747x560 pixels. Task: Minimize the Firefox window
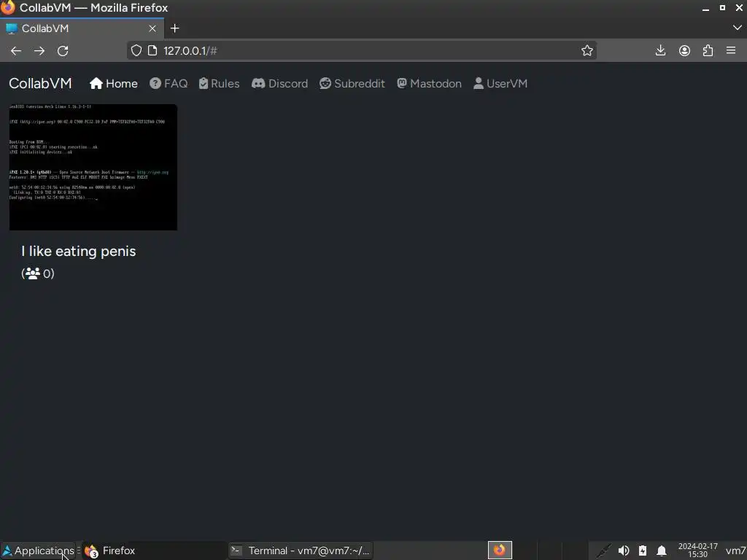tap(705, 8)
